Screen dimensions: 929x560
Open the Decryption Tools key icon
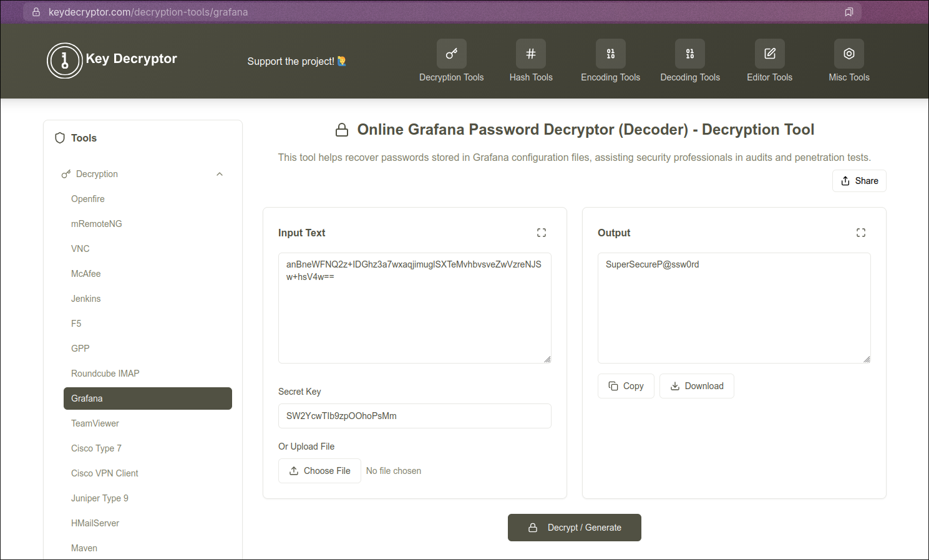pos(451,54)
